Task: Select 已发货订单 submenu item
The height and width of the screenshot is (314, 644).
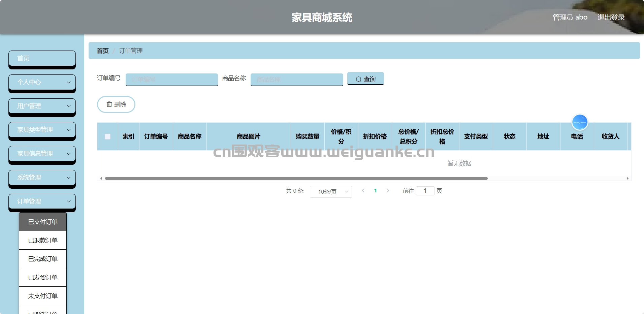Action: pyautogui.click(x=43, y=277)
